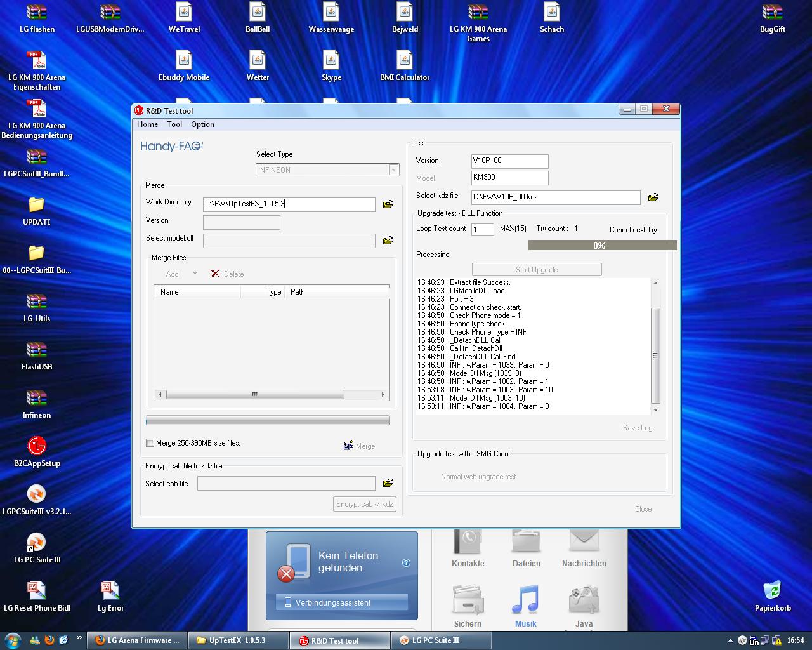This screenshot has width=812, height=650.
Task: Click the Work Directory input field
Action: (x=289, y=204)
